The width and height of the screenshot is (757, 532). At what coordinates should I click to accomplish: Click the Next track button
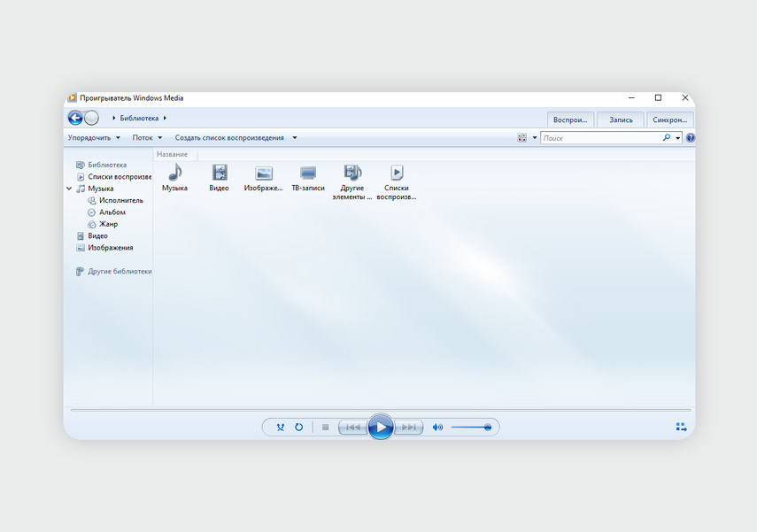pos(408,428)
